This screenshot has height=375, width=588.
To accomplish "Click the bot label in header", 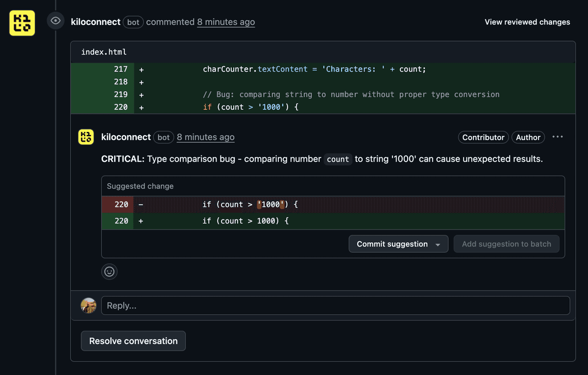I will 133,22.
